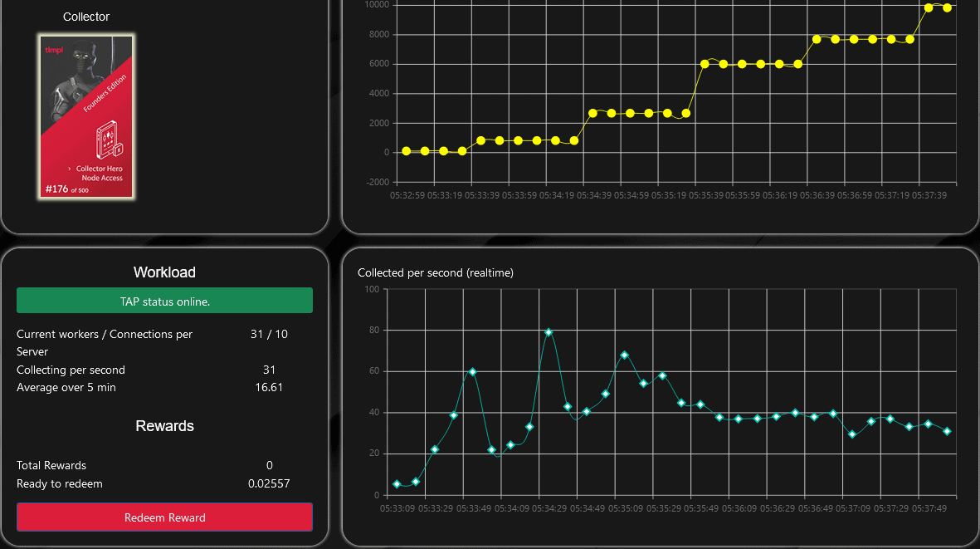This screenshot has width=980, height=549.
Task: Select the last diamond point in realtime chart
Action: point(947,431)
